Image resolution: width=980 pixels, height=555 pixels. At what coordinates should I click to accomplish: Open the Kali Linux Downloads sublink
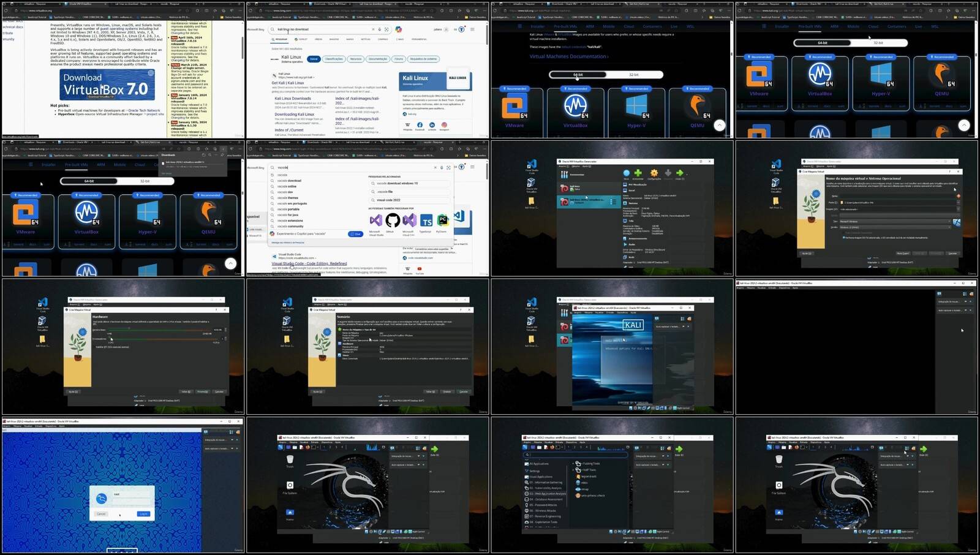(293, 98)
